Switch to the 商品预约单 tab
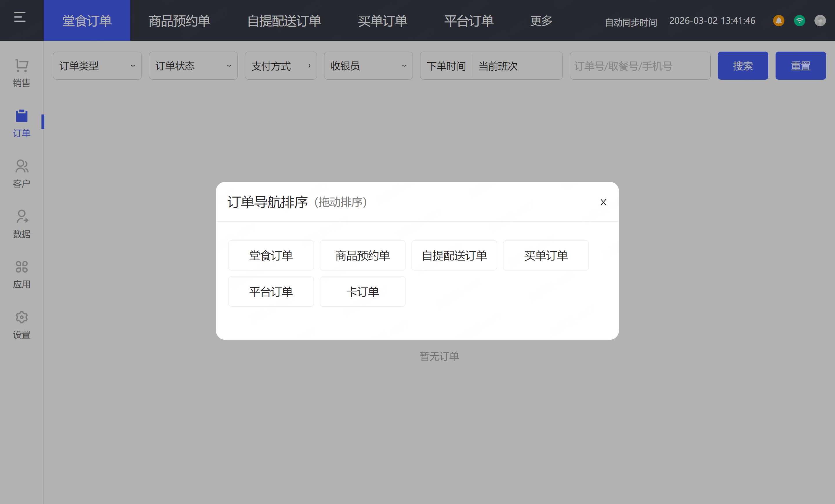Image resolution: width=835 pixels, height=504 pixels. 179,21
